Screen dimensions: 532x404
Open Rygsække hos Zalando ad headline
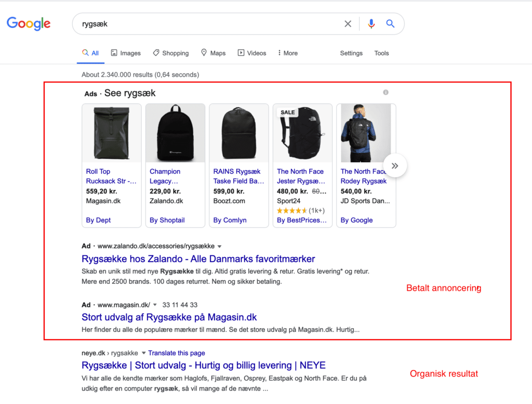coord(198,259)
